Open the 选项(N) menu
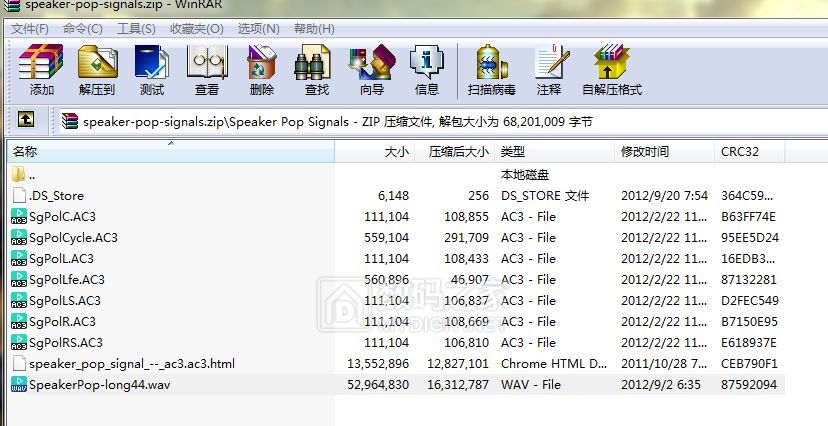828x426 pixels. click(x=259, y=29)
